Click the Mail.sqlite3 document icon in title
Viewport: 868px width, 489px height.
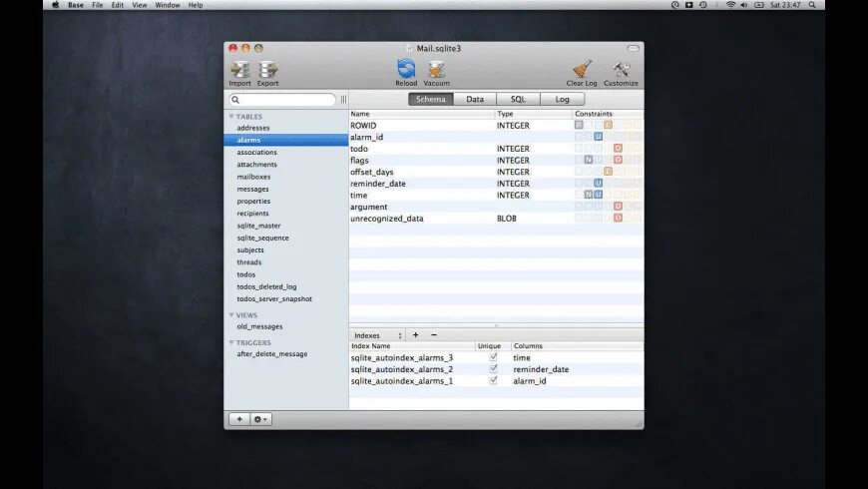pos(410,48)
